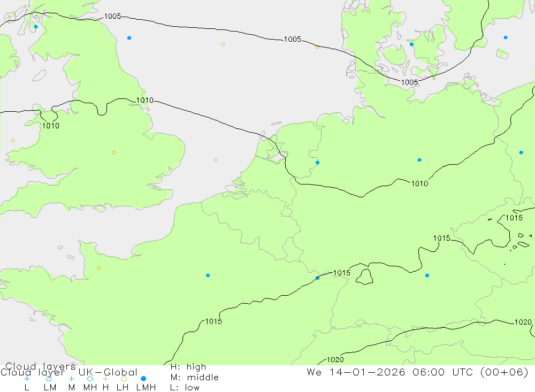The image size is (535, 392).
Task: Click the orange circle in the Irish Sea
Action: click(13, 141)
